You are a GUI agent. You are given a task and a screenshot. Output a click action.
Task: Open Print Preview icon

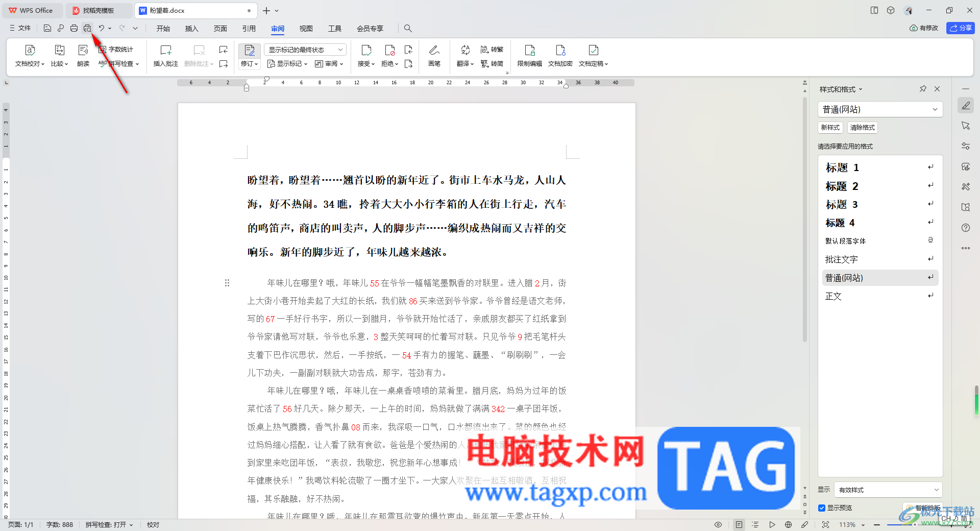(88, 28)
